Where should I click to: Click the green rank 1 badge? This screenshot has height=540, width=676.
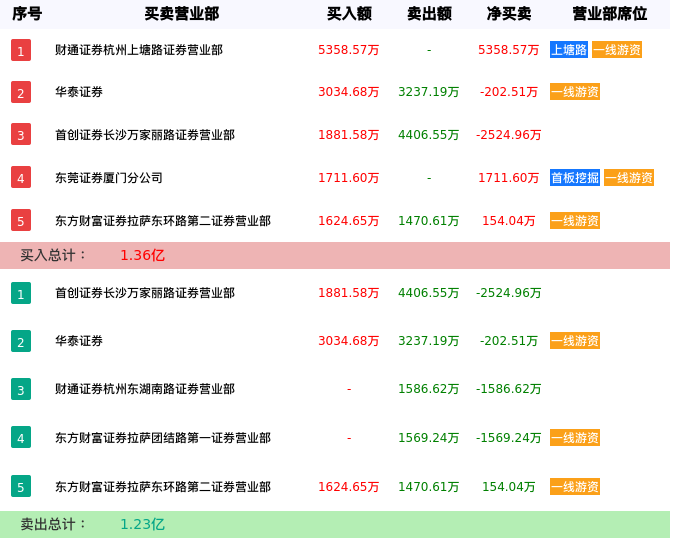[x=21, y=293]
